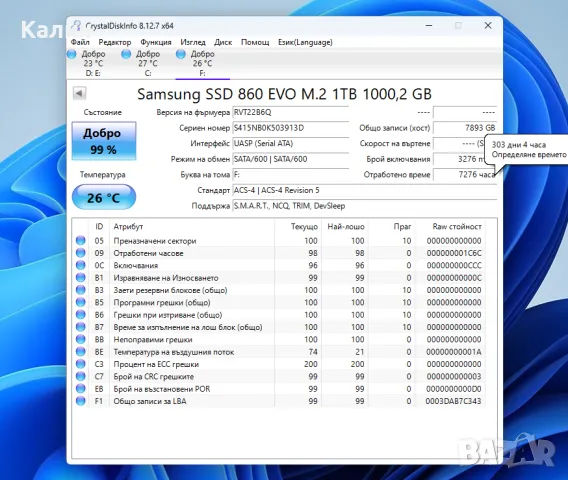
Task: Click status icon for attribute F1 LBA writes
Action: point(81,401)
